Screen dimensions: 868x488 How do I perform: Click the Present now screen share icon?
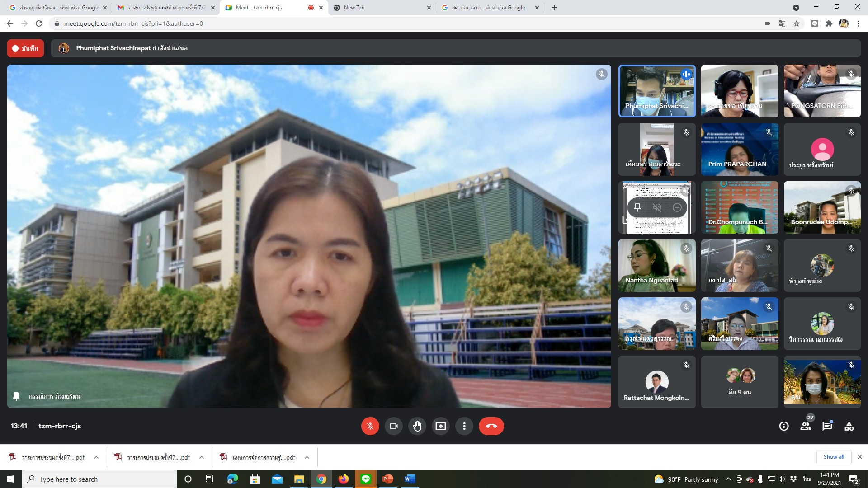440,426
